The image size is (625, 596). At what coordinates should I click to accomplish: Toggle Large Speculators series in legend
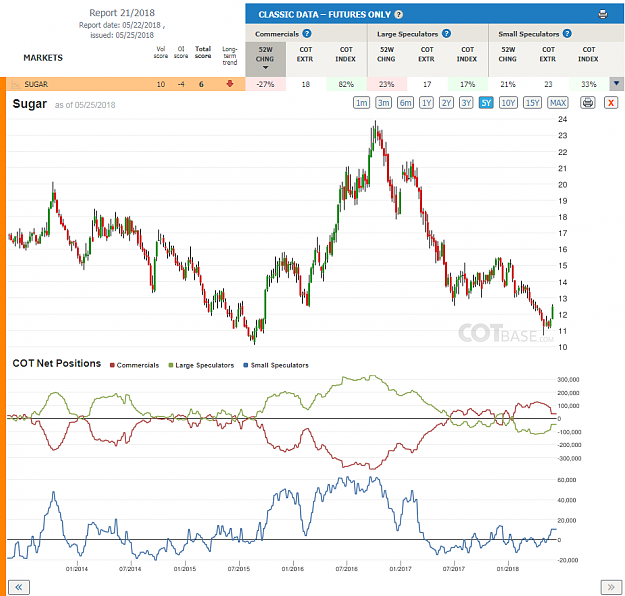pos(201,365)
